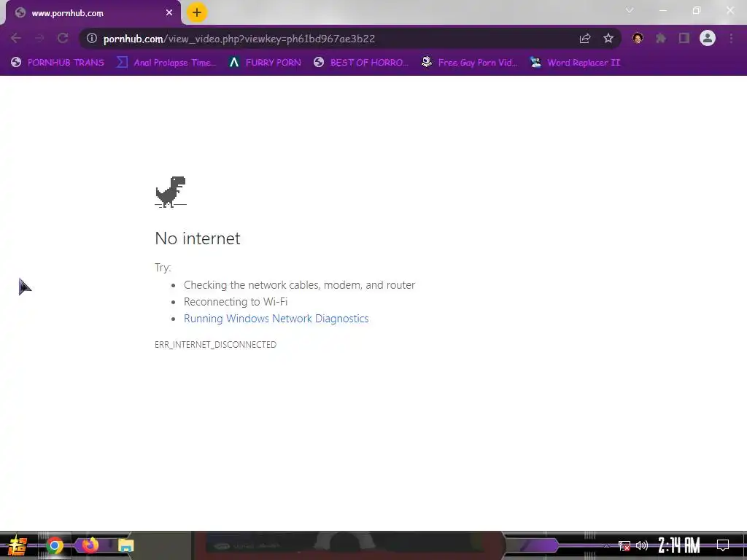Open the avatar extension icon in toolbar
Screen dimensions: 747x560
[x=638, y=38]
